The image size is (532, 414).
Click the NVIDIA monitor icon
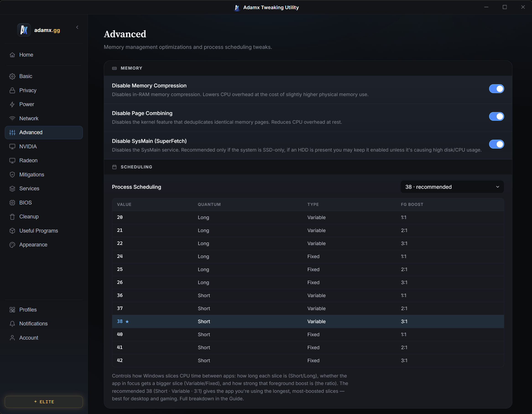12,147
